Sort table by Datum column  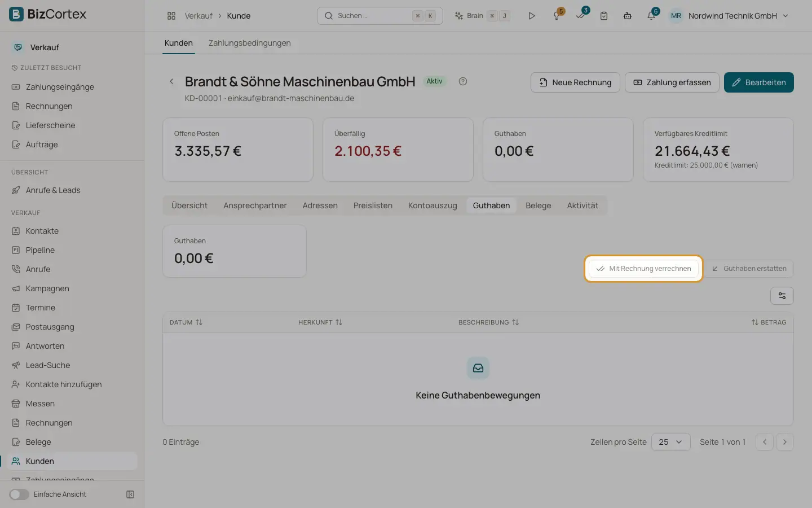click(x=186, y=322)
